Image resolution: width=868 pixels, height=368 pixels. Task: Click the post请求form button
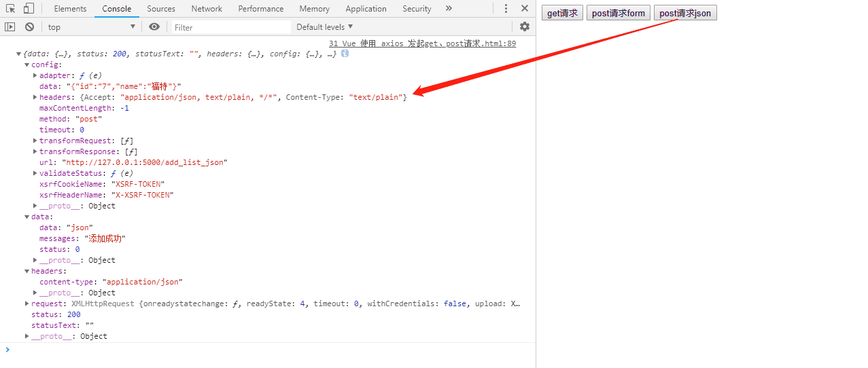(x=619, y=13)
